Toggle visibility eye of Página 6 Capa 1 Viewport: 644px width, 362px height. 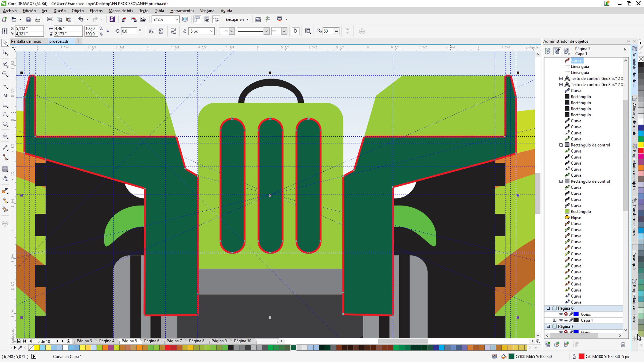tap(561, 320)
